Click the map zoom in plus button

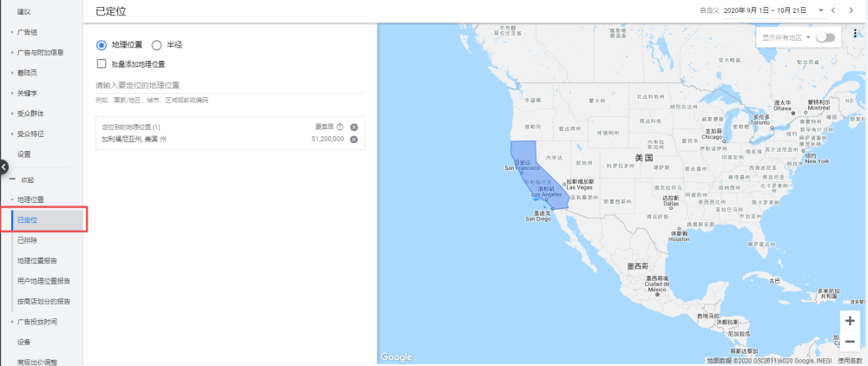click(850, 321)
